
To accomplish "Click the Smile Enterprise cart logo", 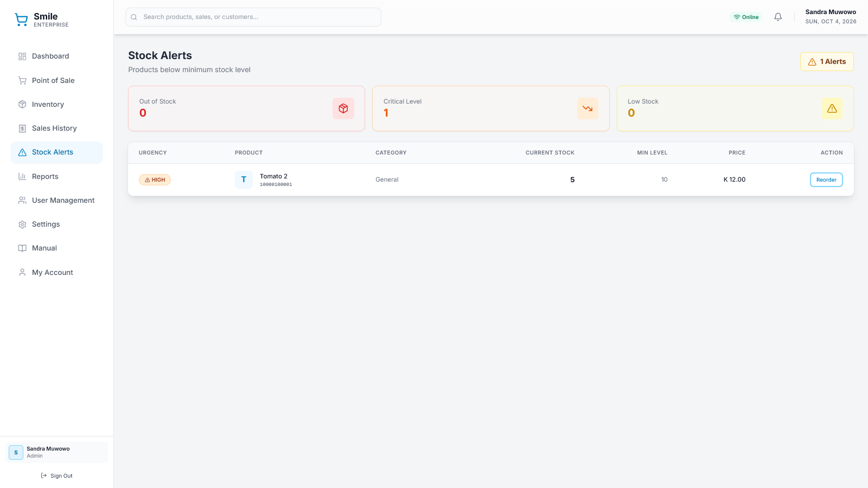I will 21,20.
